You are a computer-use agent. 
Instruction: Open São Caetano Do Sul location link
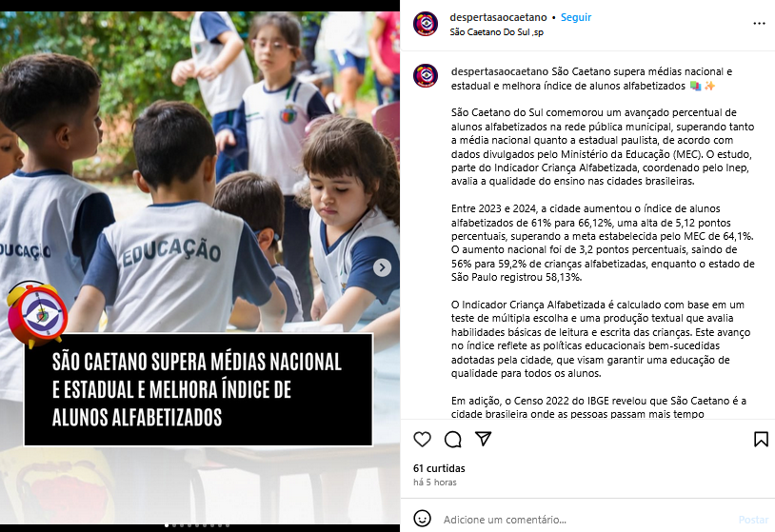(x=496, y=32)
